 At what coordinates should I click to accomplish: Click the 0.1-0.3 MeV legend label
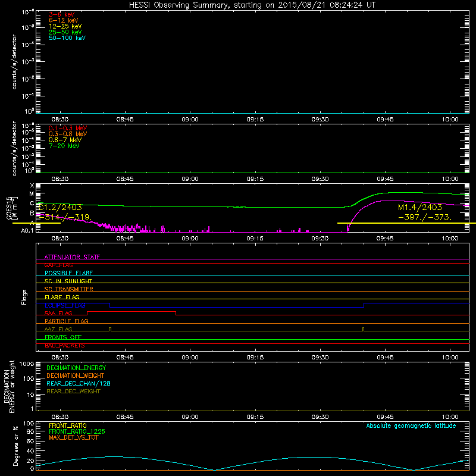[x=68, y=128]
